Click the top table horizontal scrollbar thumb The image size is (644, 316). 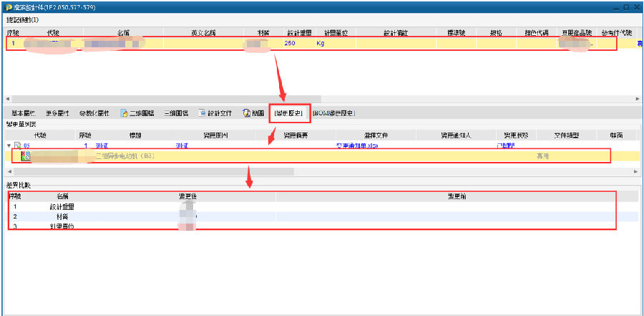166,99
